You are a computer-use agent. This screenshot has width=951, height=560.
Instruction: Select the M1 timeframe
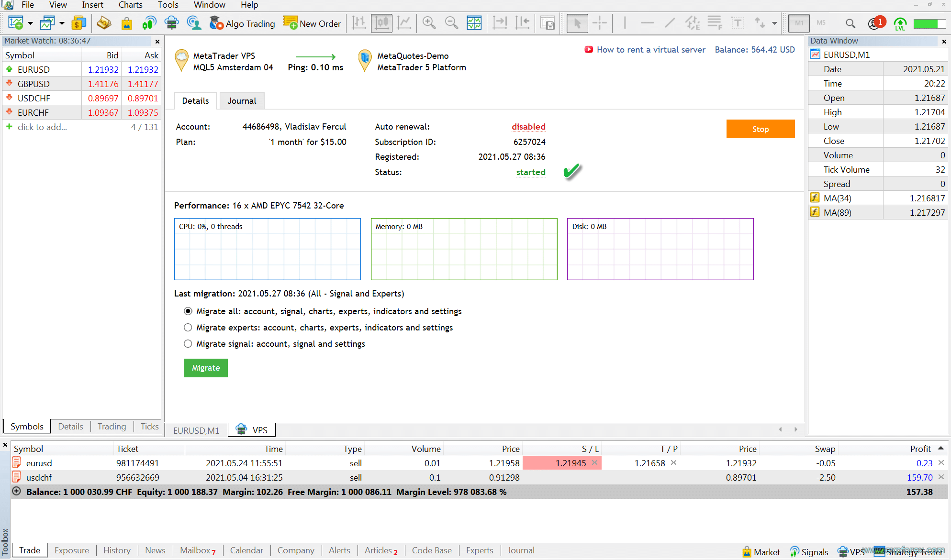tap(799, 23)
